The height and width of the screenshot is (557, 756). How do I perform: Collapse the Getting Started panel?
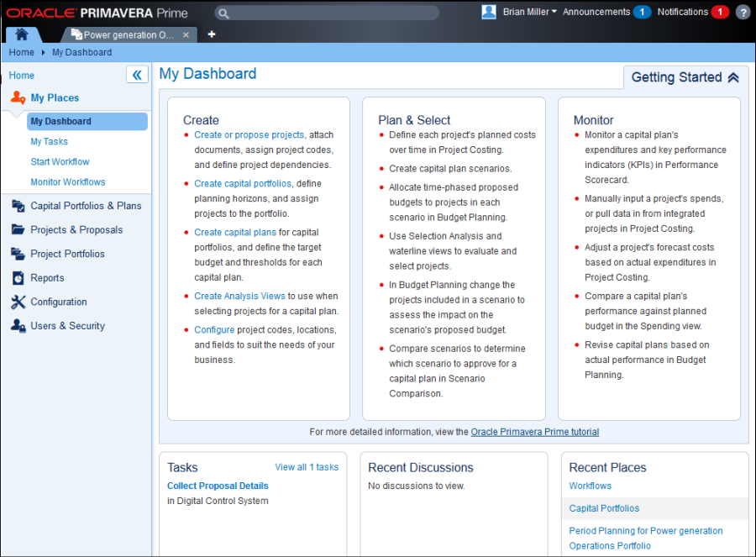(733, 77)
